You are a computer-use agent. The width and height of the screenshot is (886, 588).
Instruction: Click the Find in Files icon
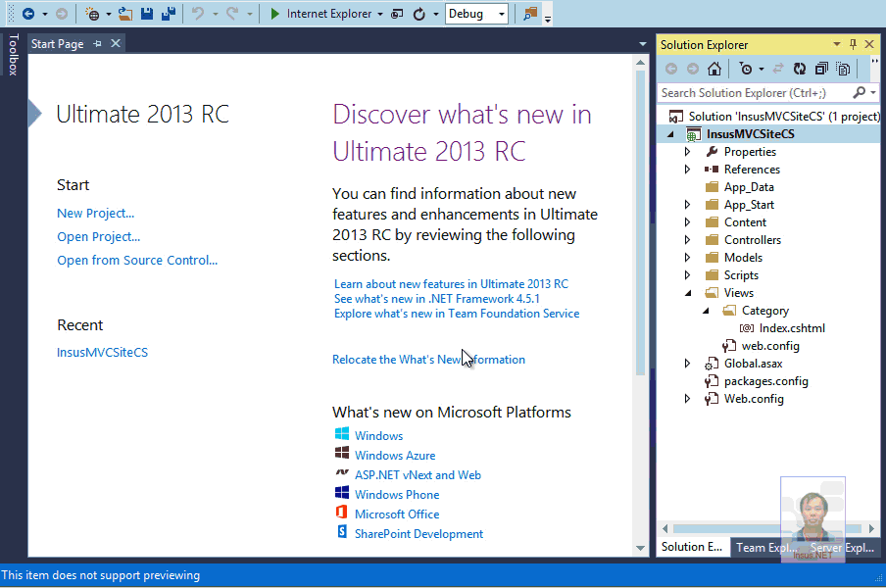pyautogui.click(x=530, y=14)
